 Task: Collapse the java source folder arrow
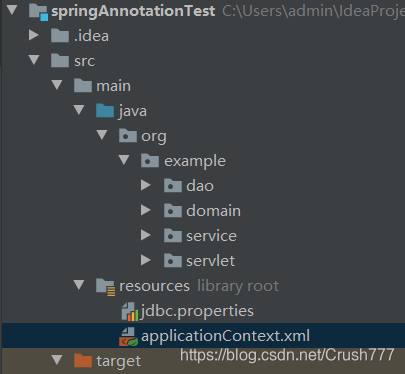pyautogui.click(x=79, y=110)
